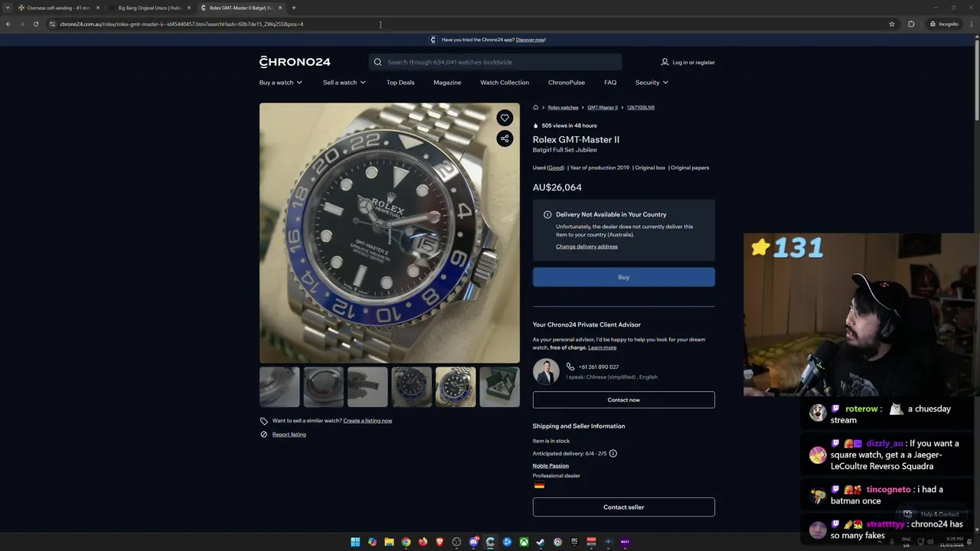Screen dimensions: 980x551
Task: Open Xbox app from taskbar
Action: coord(524,542)
